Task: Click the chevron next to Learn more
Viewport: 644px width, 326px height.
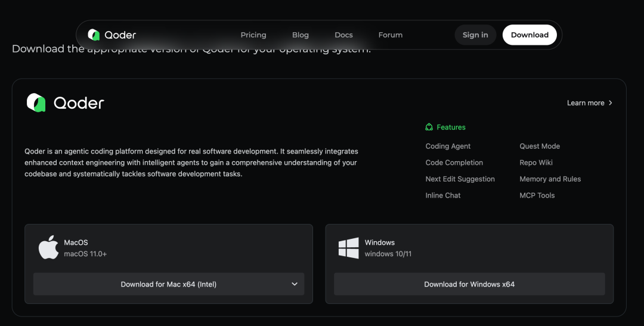Action: click(611, 103)
